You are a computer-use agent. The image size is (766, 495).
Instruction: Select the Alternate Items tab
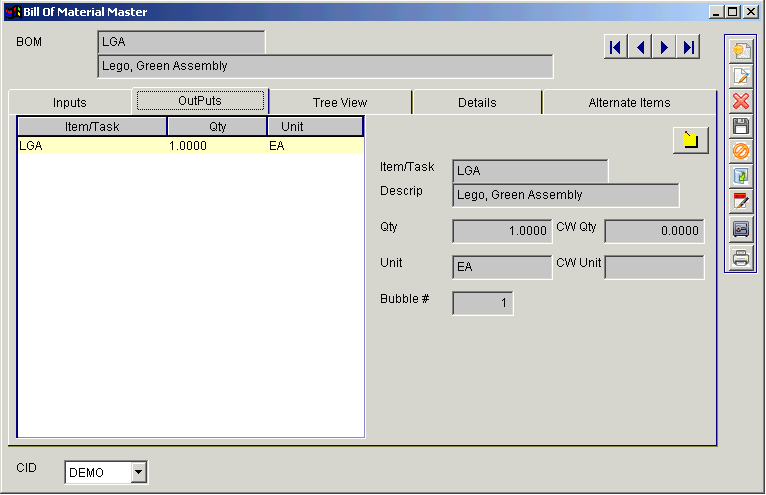tap(629, 102)
